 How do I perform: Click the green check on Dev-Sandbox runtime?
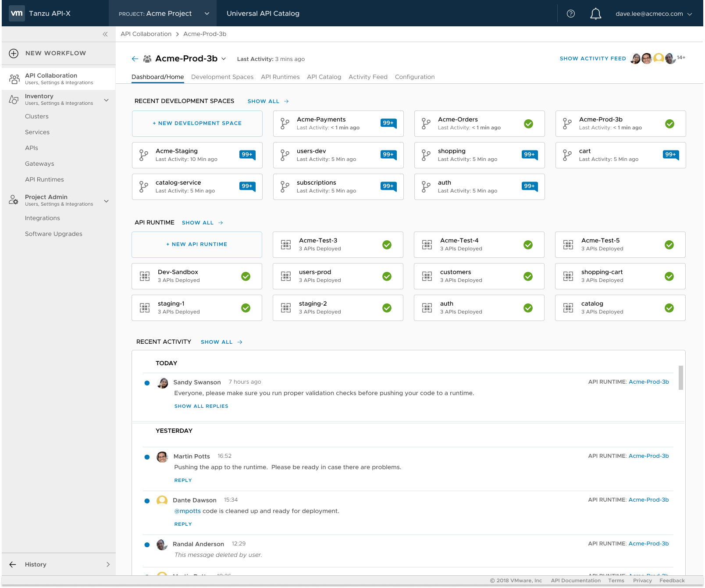coord(246,276)
